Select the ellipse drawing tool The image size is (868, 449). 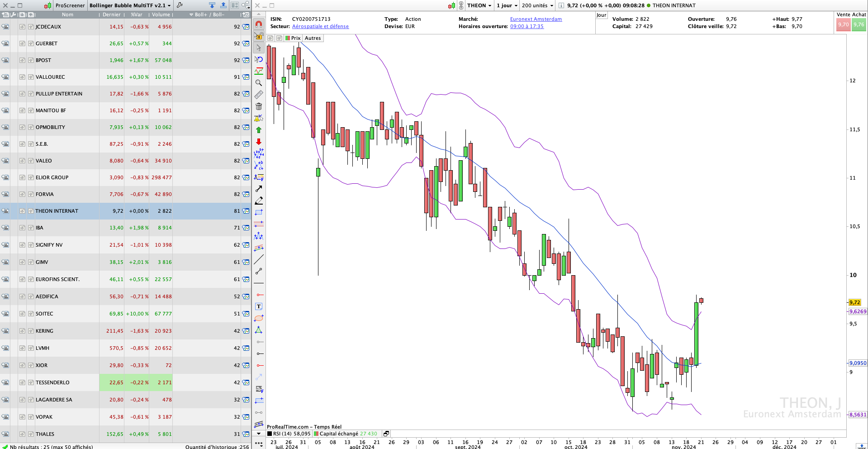click(x=259, y=318)
